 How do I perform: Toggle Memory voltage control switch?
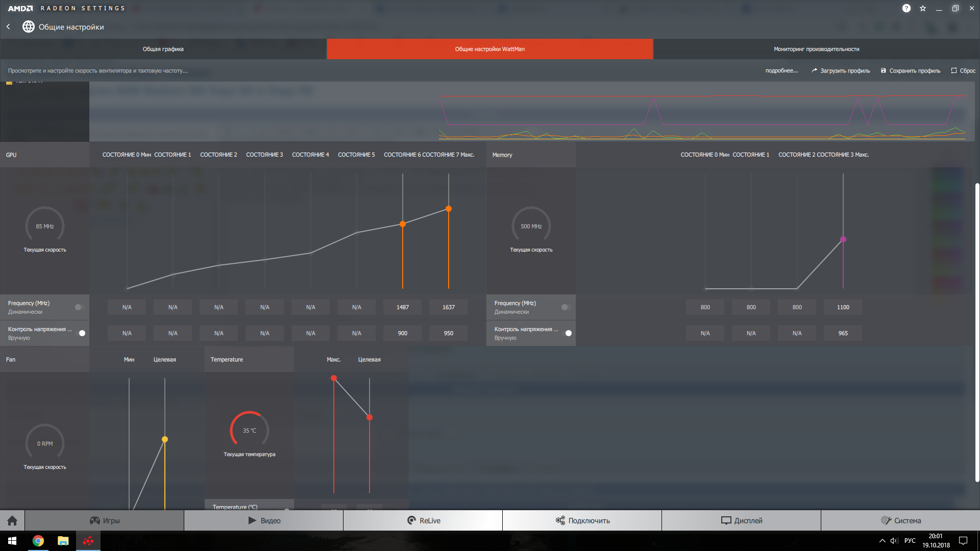click(567, 333)
